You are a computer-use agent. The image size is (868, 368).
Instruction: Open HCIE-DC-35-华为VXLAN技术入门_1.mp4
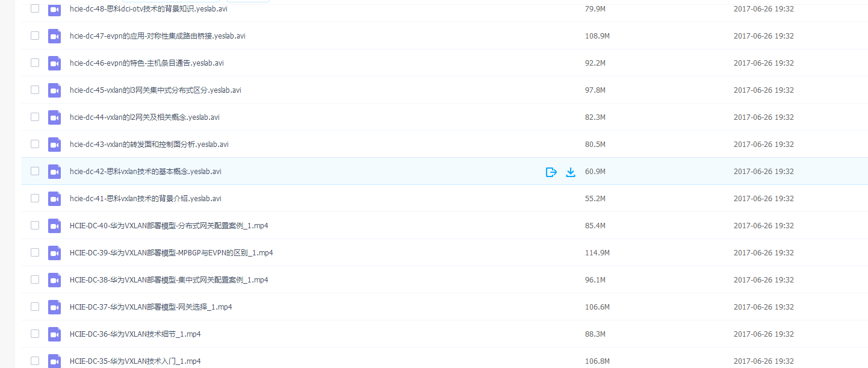(x=135, y=361)
